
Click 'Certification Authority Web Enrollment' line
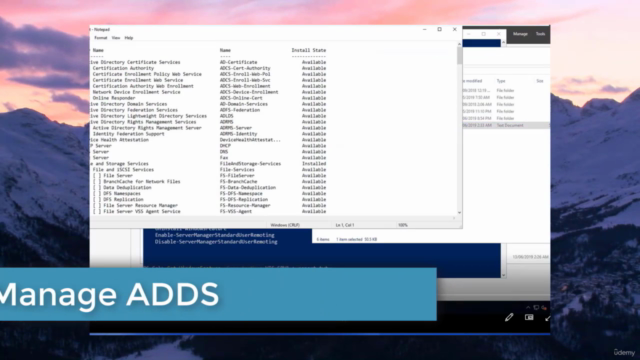143,86
